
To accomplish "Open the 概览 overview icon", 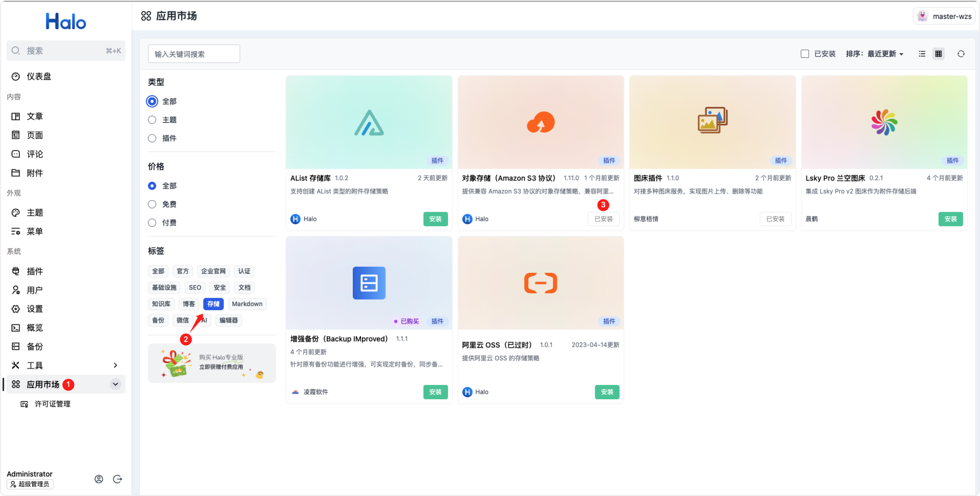I will coord(16,328).
